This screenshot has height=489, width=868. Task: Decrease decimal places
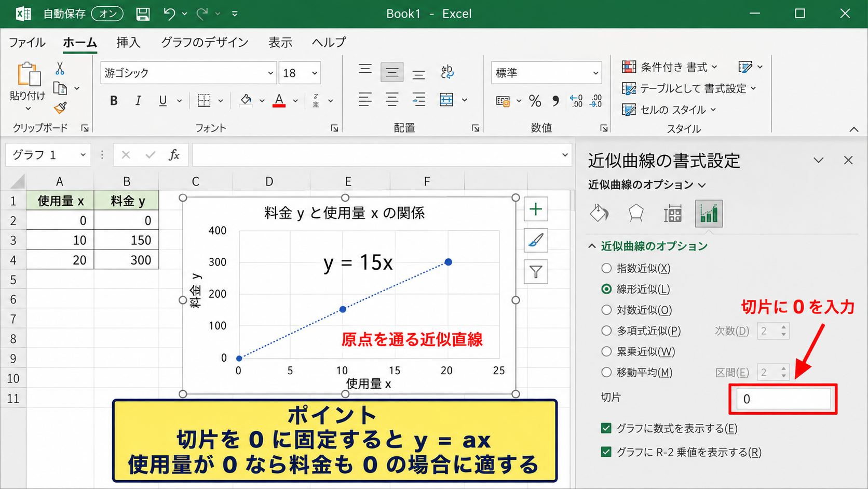[x=596, y=101]
